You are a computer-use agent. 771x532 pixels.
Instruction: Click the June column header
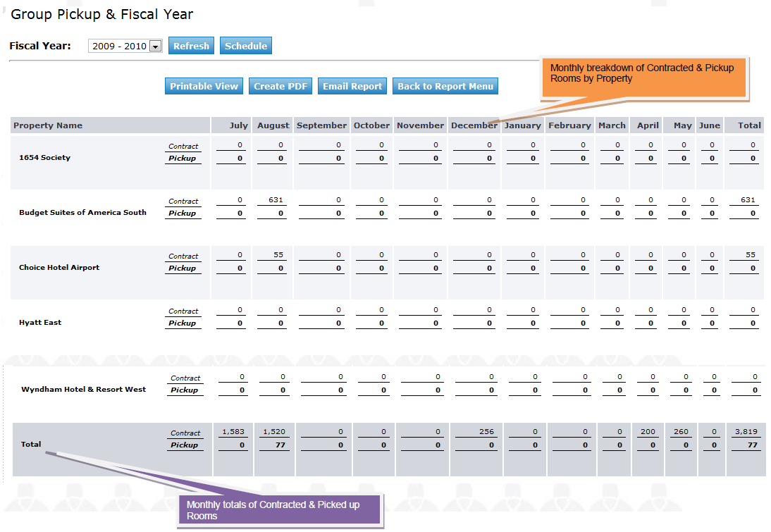(x=710, y=125)
